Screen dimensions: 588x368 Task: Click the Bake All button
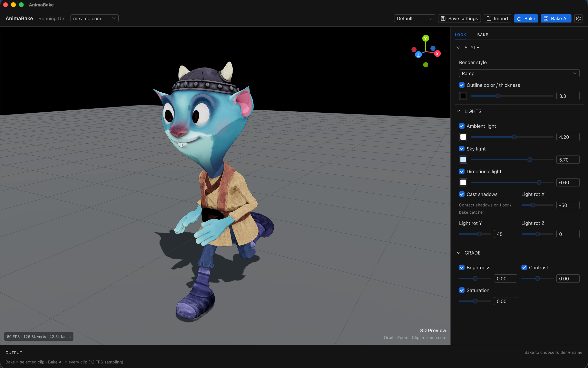pyautogui.click(x=556, y=18)
